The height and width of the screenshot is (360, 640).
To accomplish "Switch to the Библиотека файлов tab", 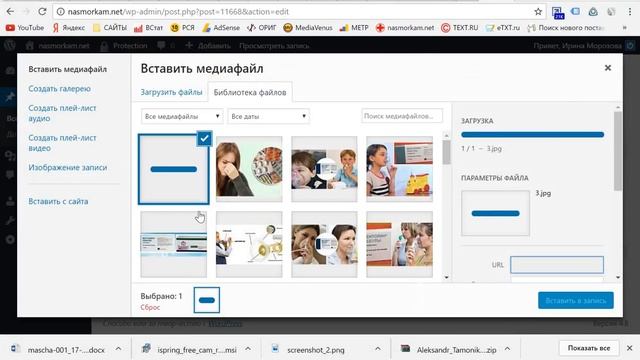I will (250, 92).
